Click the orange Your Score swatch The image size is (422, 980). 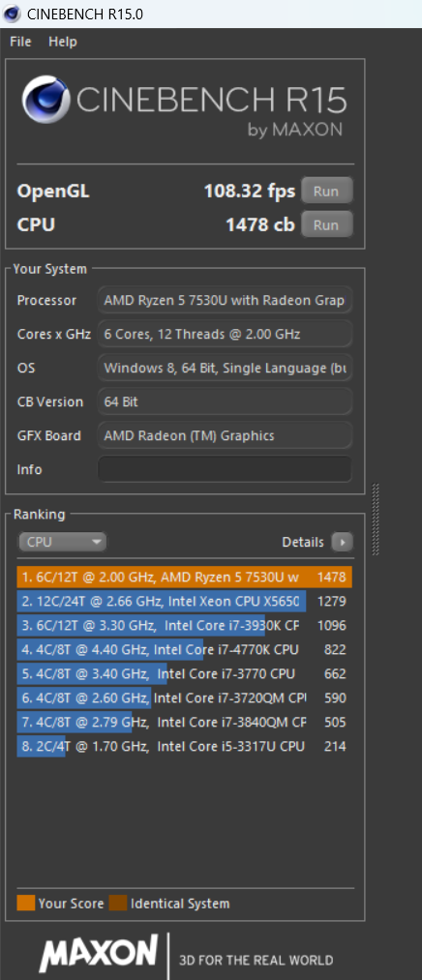[x=25, y=904]
